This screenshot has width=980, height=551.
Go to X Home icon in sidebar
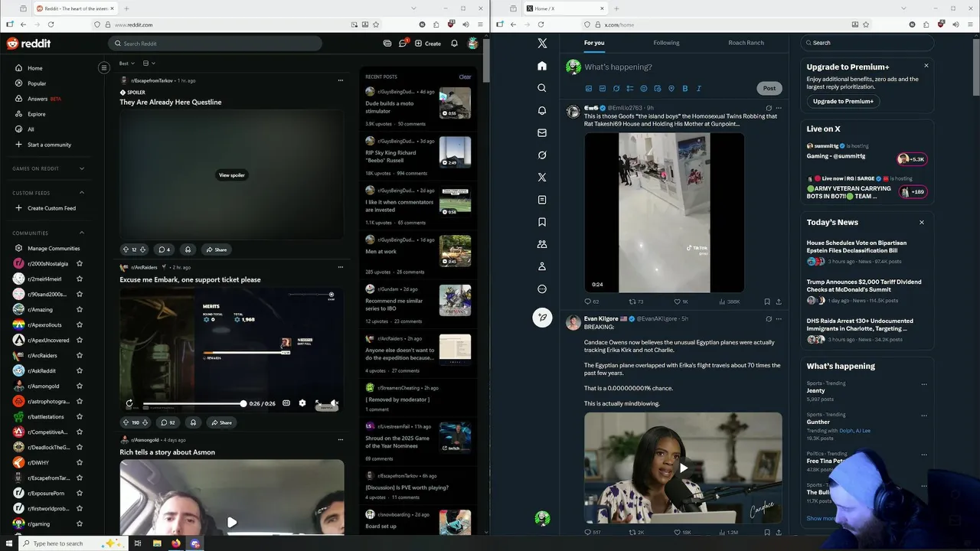[x=542, y=66]
